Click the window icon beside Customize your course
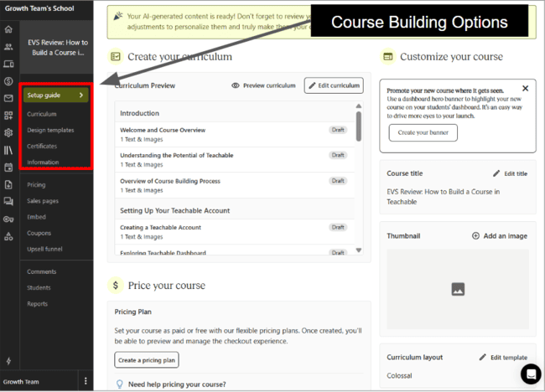Screen dimensions: 545x392 click(388, 56)
